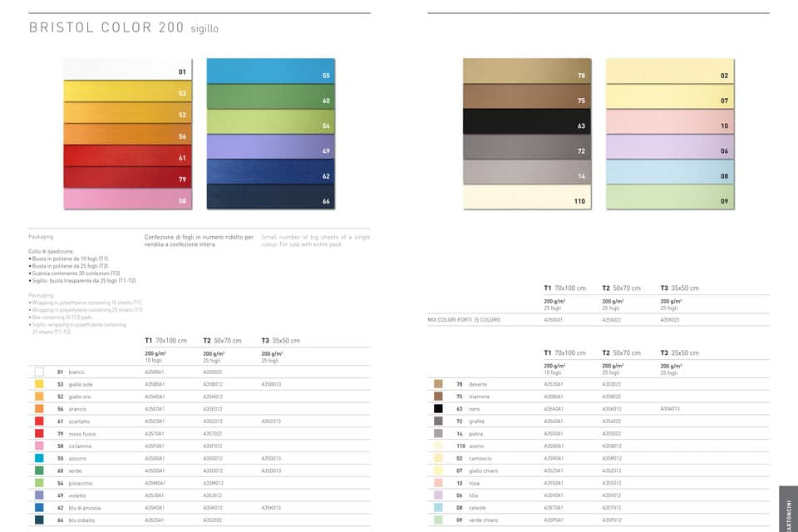Choose the large cream band numbered 02

(x=670, y=71)
